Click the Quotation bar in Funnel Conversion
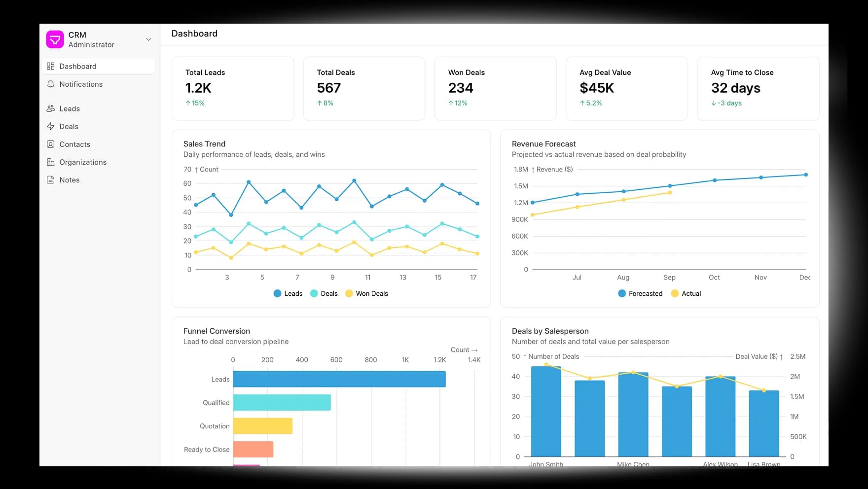The height and width of the screenshot is (489, 868). [263, 426]
